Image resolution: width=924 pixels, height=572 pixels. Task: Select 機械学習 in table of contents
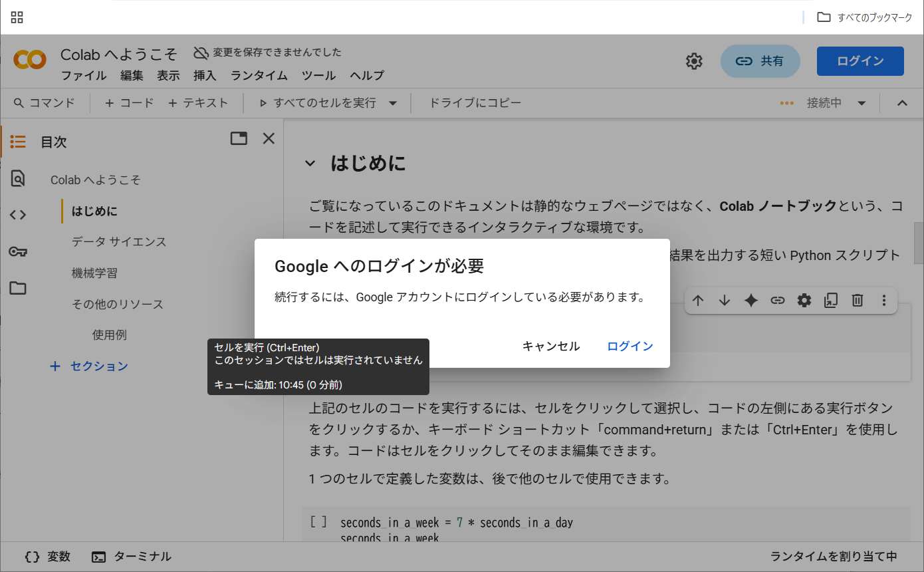[x=94, y=273]
